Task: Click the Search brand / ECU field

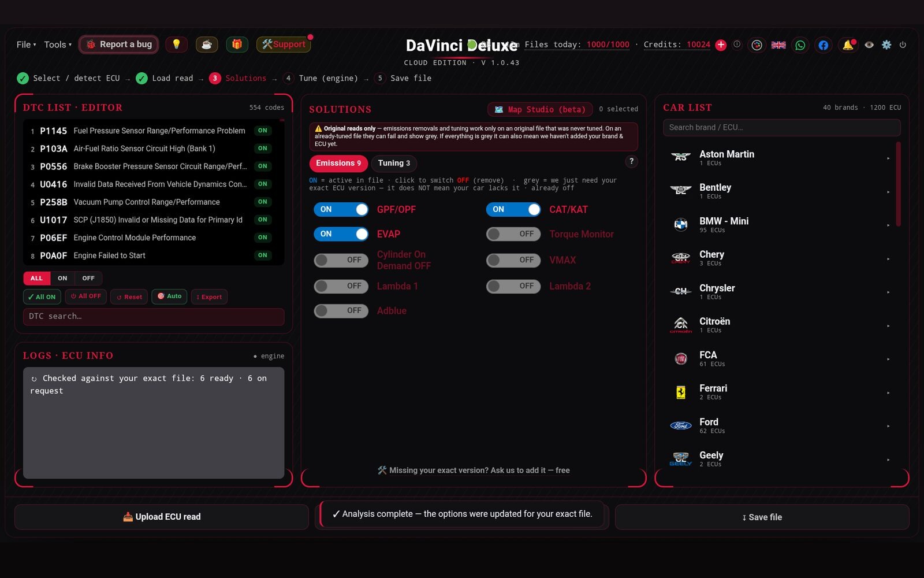Action: [x=781, y=128]
